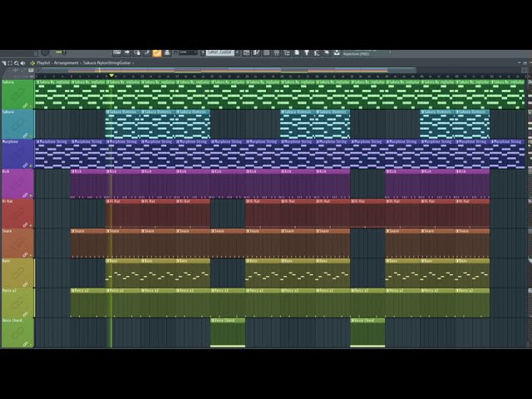532x399 pixels.
Task: Mute the Snare track
Action: coord(31,255)
